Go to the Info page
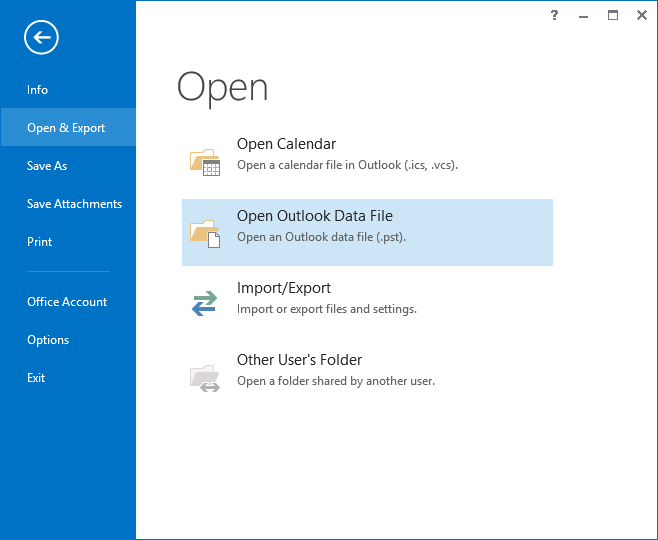The height and width of the screenshot is (540, 658). click(x=38, y=90)
